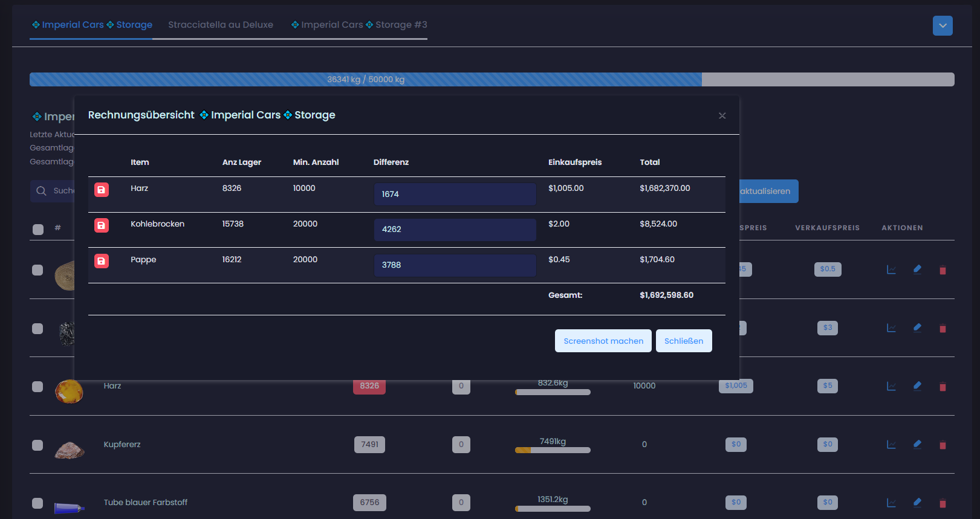Screen dimensions: 980x519
Task: Delete the Harz item via trash icon
Action: (x=943, y=387)
